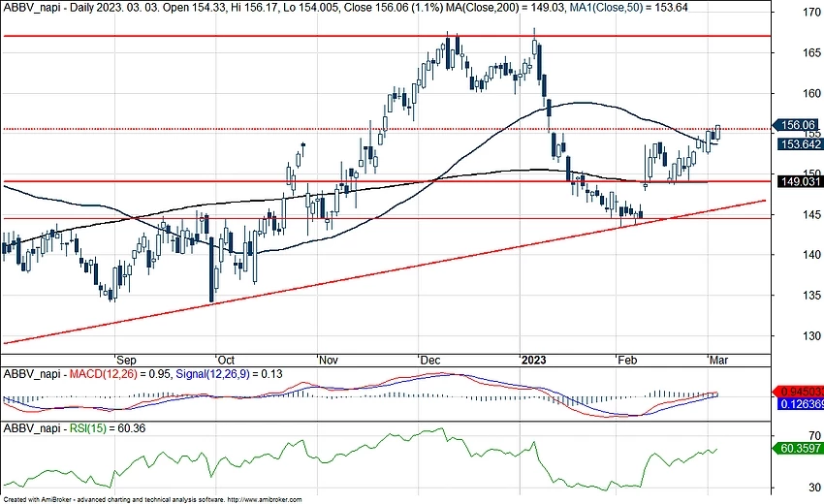
Task: Click the 156.06 current price label
Action: pos(796,125)
